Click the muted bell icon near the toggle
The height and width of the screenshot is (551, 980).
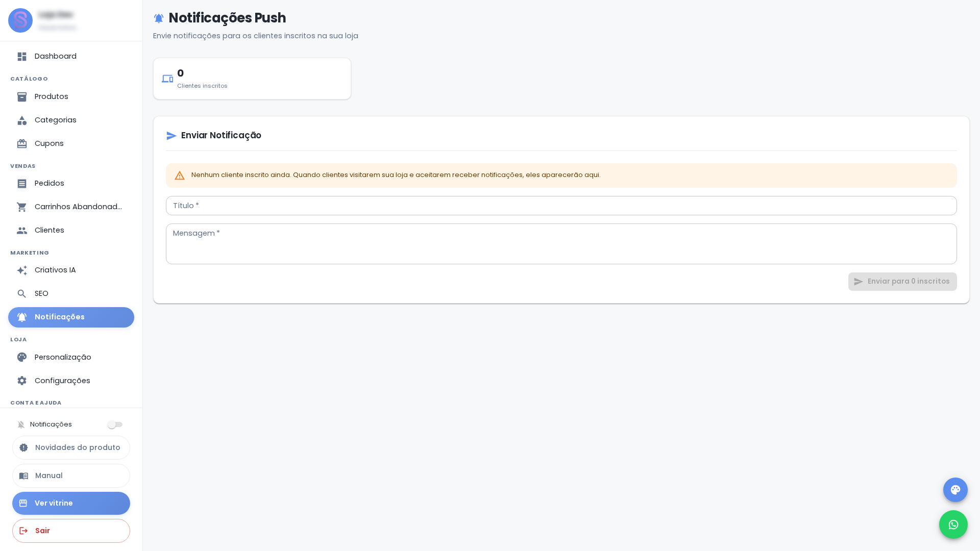pyautogui.click(x=21, y=424)
